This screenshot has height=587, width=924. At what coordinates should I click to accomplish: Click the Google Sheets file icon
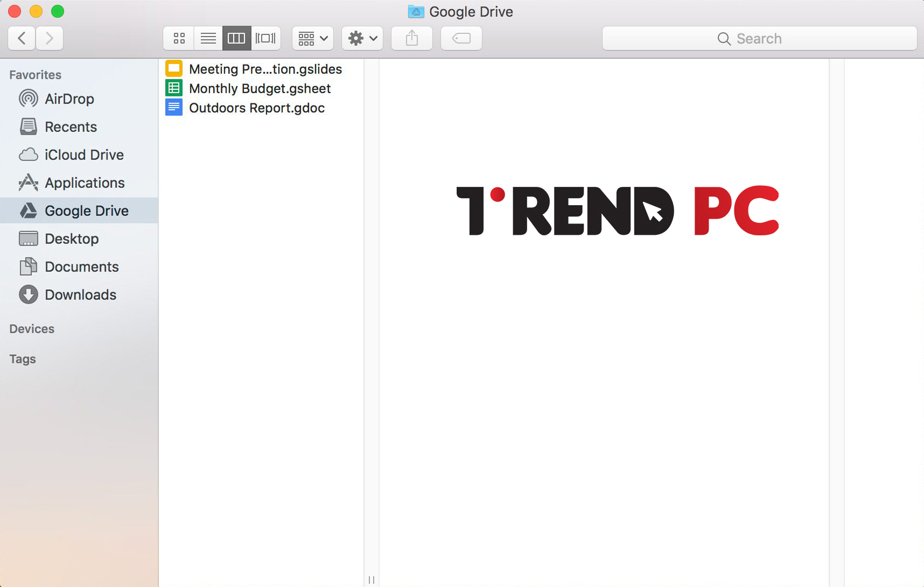click(x=174, y=88)
